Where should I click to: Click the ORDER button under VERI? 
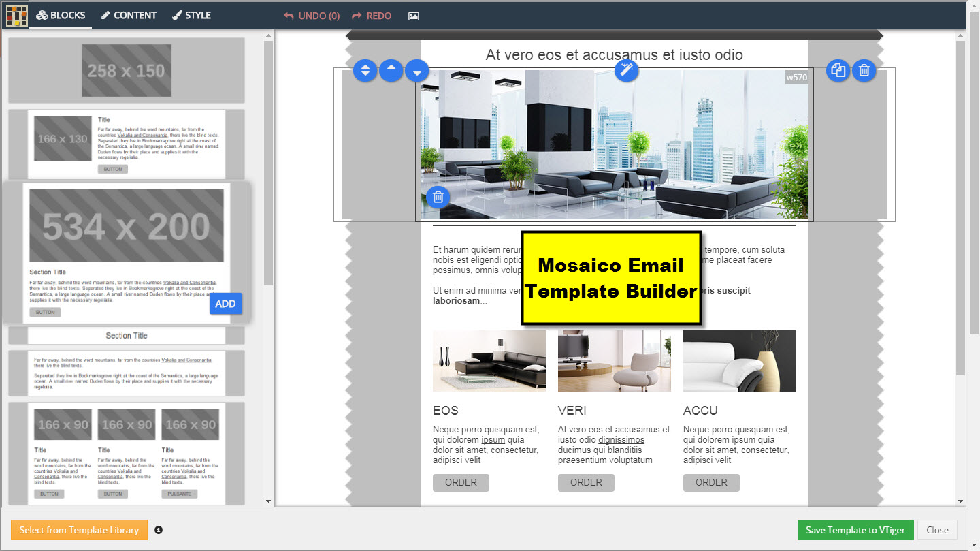point(586,482)
